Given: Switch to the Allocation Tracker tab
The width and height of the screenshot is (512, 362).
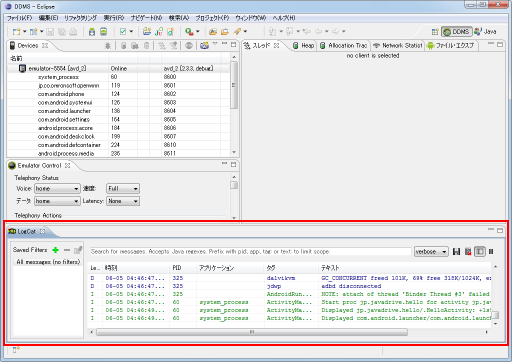Looking at the screenshot, I should (343, 46).
